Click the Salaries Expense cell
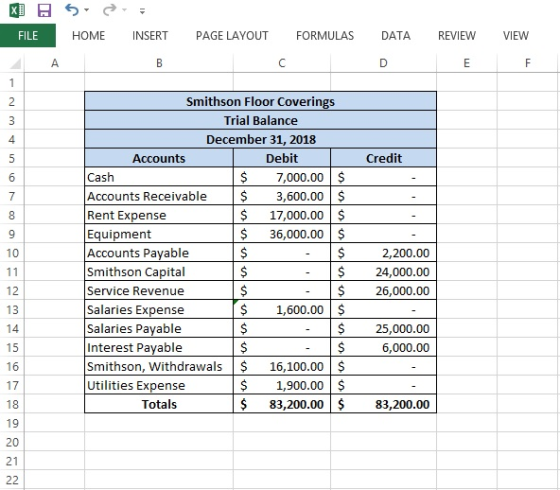560x490 pixels. click(159, 310)
